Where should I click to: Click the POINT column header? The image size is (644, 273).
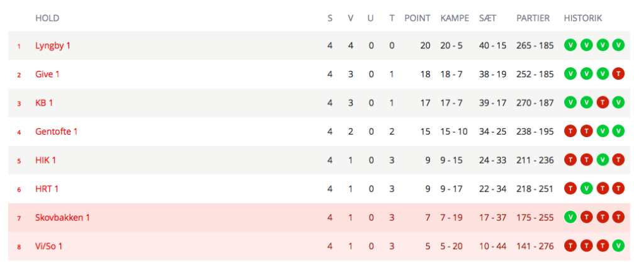(418, 18)
